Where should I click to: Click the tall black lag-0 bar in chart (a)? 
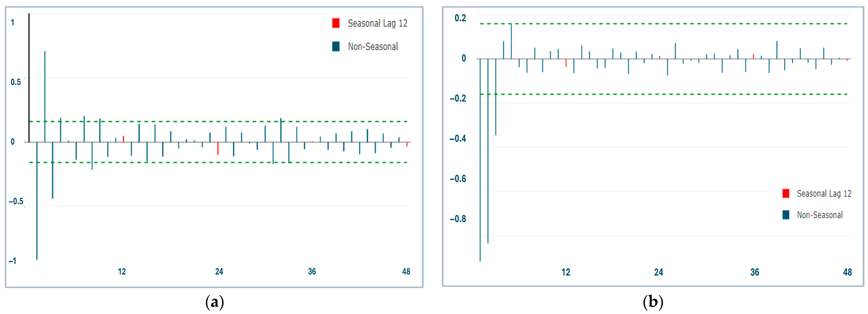tap(29, 78)
